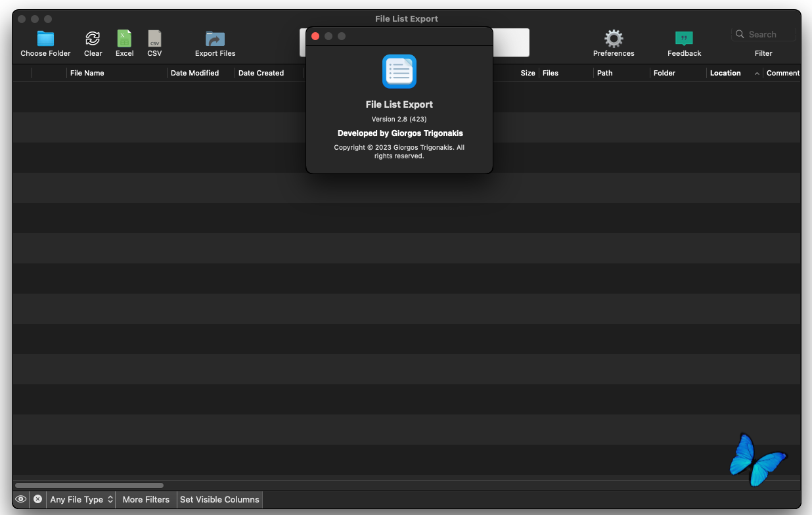The width and height of the screenshot is (812, 515).
Task: Export list using Excel icon
Action: pyautogui.click(x=124, y=39)
